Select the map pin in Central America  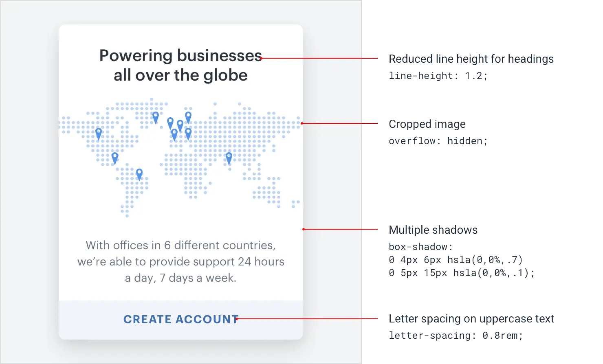(115, 157)
